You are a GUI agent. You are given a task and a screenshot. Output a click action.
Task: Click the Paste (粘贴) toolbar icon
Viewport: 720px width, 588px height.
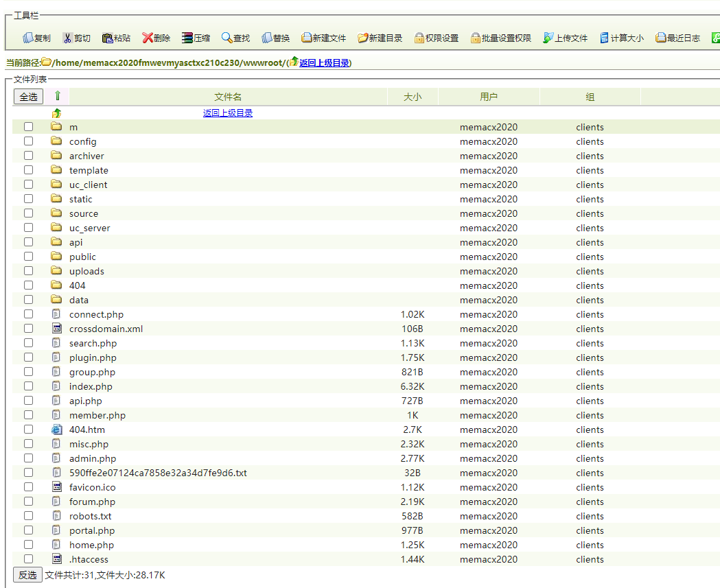pyautogui.click(x=108, y=38)
